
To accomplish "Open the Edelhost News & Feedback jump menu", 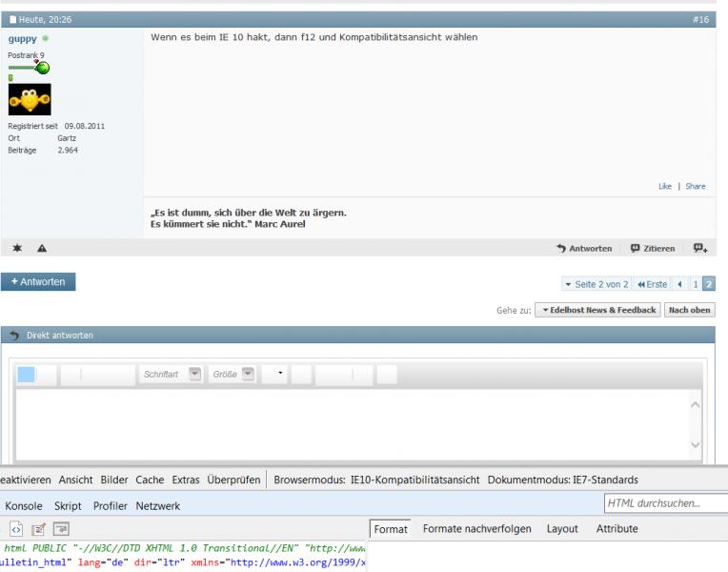I will [x=596, y=310].
